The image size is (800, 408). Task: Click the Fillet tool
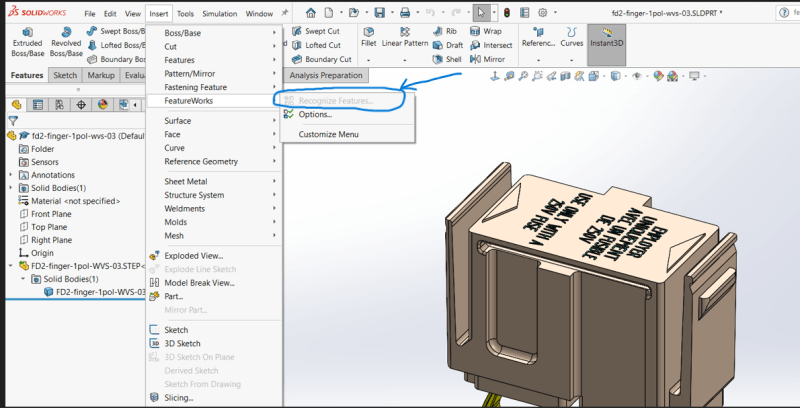tap(368, 38)
